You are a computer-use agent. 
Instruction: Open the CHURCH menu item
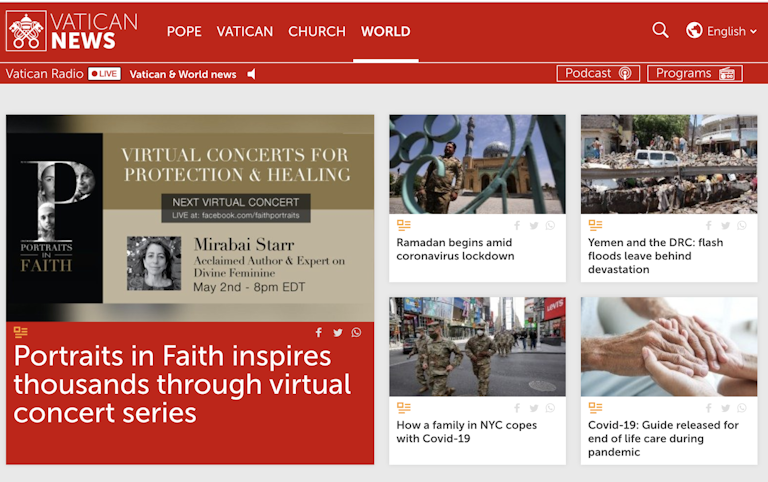click(317, 31)
